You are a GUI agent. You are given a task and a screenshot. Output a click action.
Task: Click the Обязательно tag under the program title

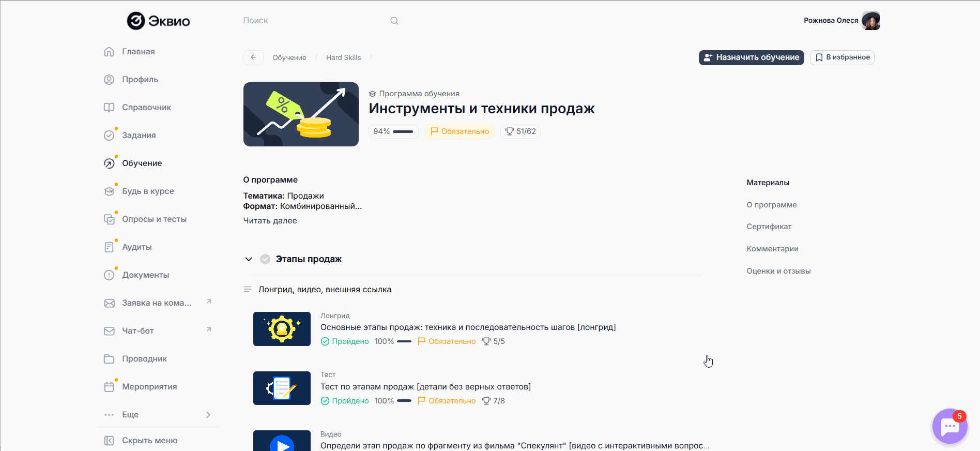(x=460, y=131)
